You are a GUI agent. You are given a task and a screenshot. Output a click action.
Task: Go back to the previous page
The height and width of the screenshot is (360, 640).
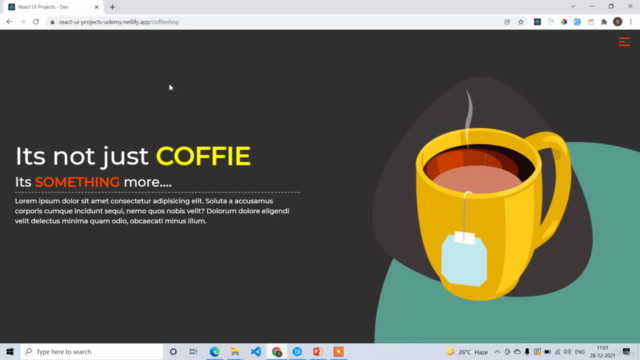click(x=9, y=22)
